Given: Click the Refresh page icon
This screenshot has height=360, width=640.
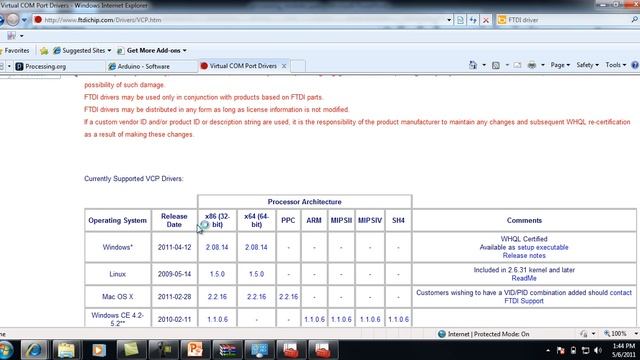Looking at the screenshot, I should pyautogui.click(x=473, y=20).
